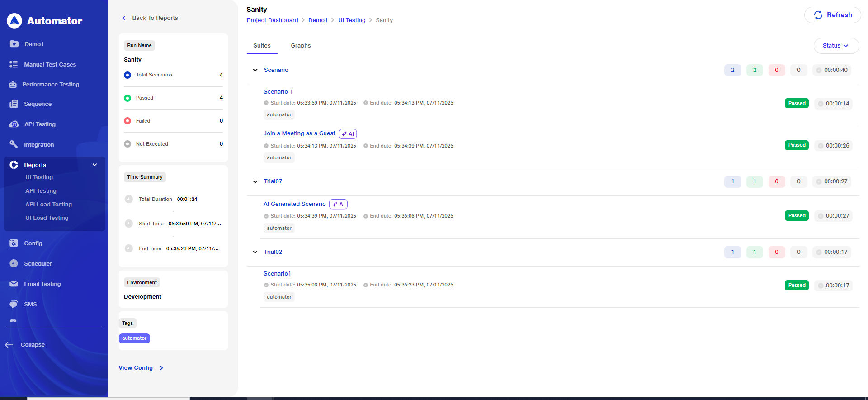The width and height of the screenshot is (868, 400).
Task: Collapse the Trial07 suite chevron
Action: 255,181
